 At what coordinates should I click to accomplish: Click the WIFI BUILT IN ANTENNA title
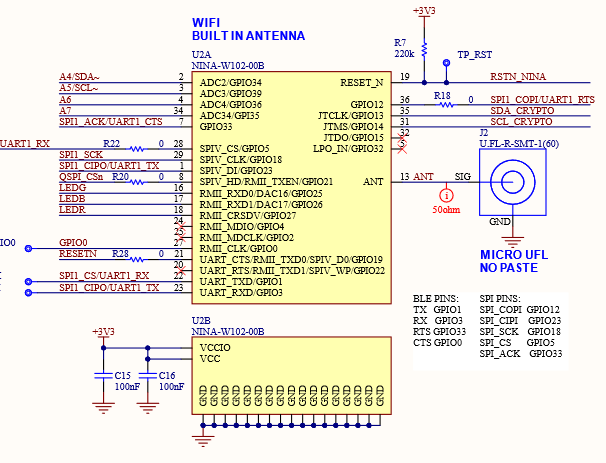click(249, 29)
